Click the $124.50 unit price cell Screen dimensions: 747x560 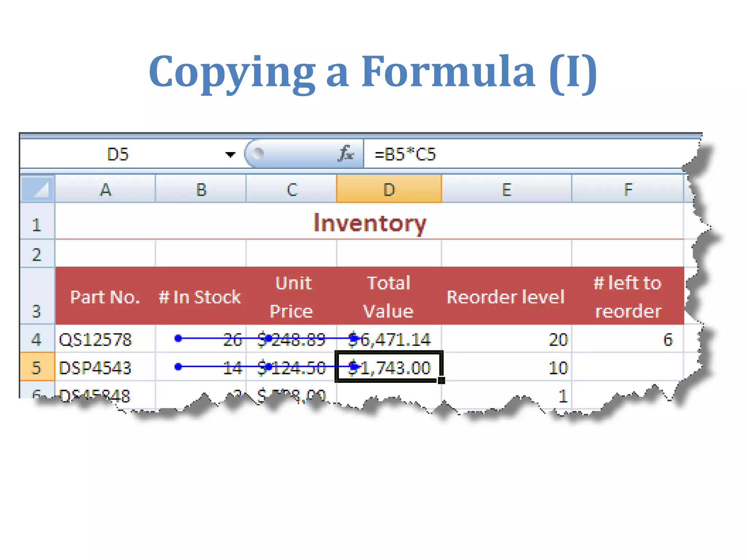(x=291, y=367)
